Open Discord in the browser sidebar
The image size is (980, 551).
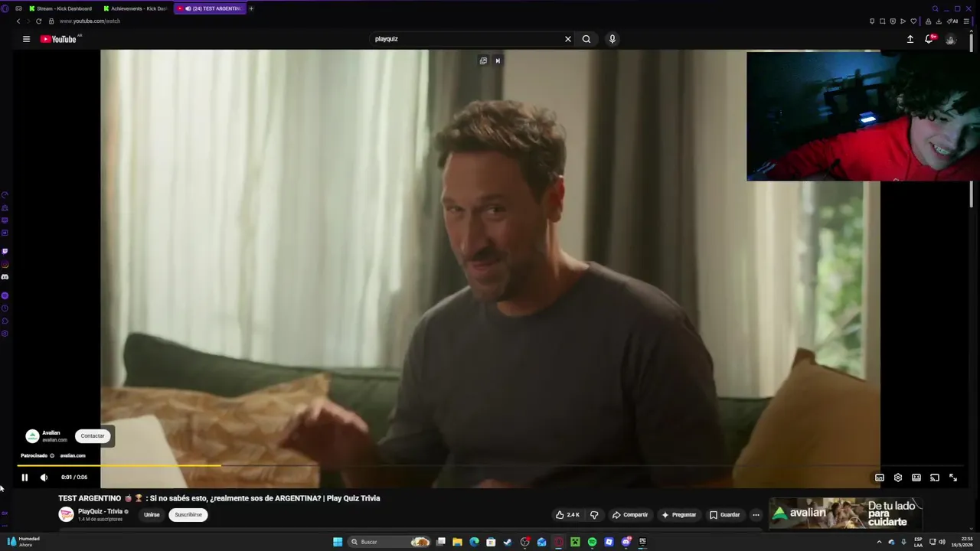(x=5, y=277)
